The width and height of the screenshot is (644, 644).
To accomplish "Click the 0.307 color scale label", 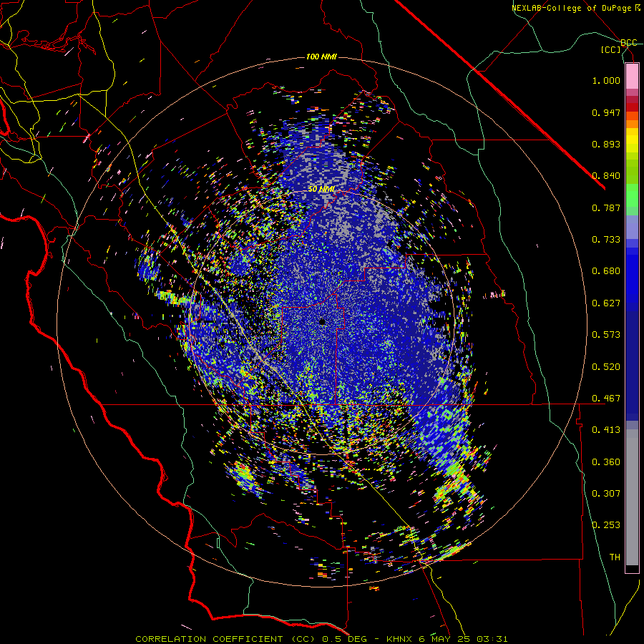I will [x=606, y=494].
